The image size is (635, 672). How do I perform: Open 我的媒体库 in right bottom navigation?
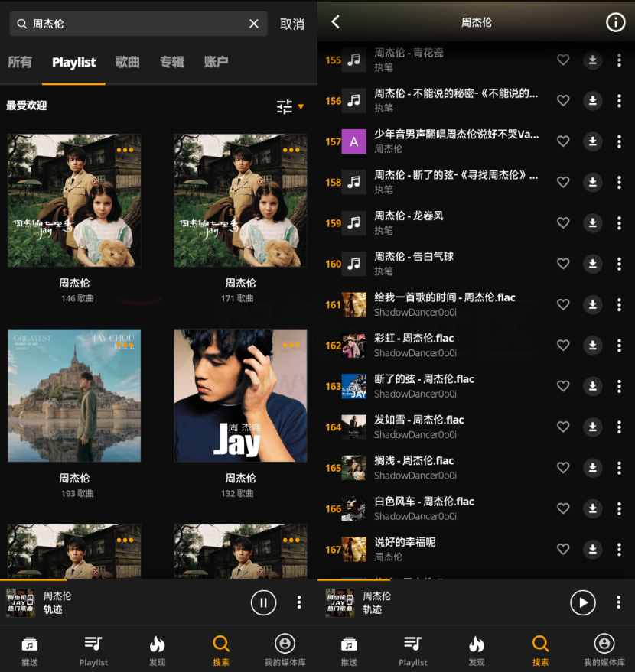click(604, 651)
